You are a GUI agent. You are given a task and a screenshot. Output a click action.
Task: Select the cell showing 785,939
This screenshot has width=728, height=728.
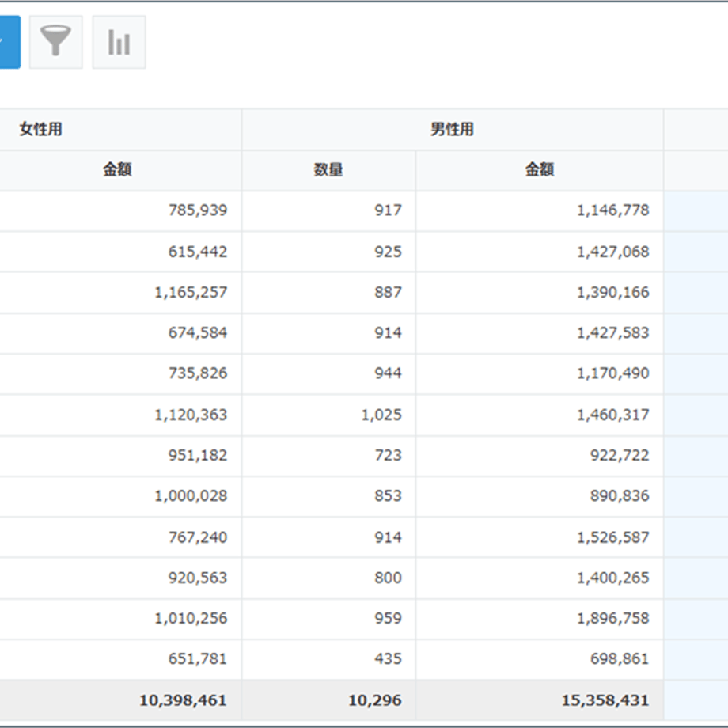tap(121, 210)
